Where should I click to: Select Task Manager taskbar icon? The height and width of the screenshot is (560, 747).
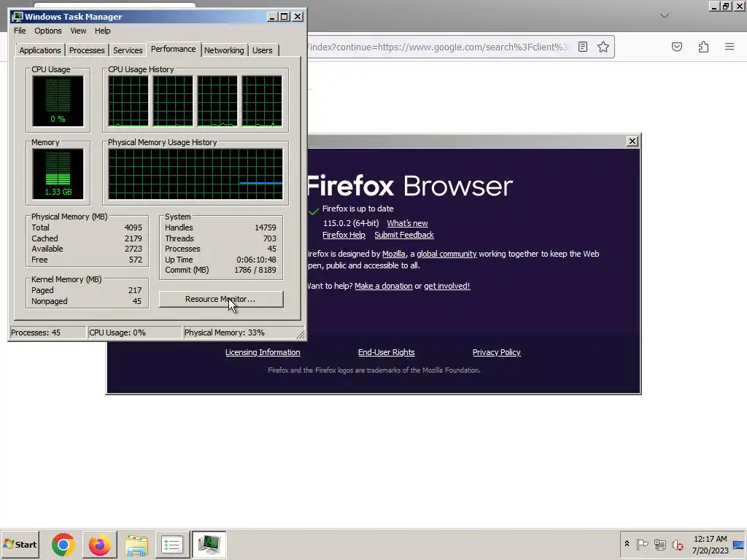click(x=209, y=544)
